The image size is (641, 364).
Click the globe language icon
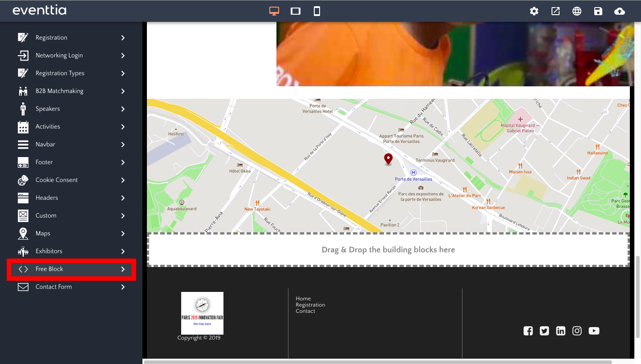coord(577,11)
